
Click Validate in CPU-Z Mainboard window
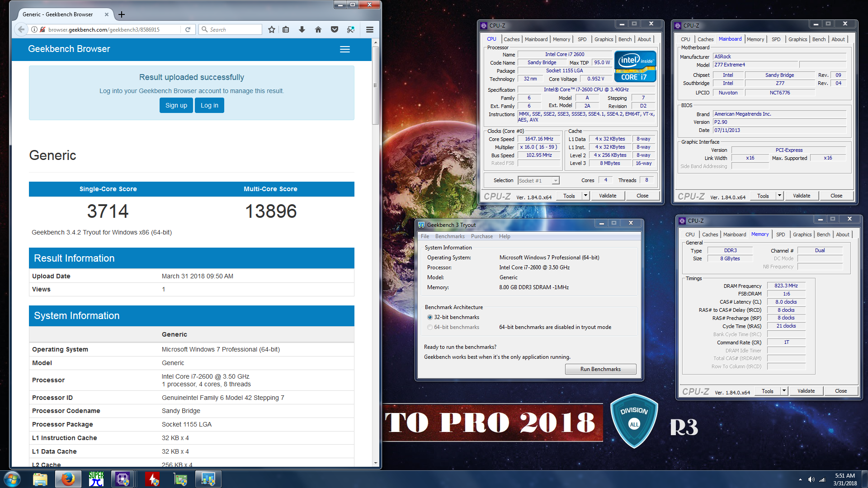802,196
